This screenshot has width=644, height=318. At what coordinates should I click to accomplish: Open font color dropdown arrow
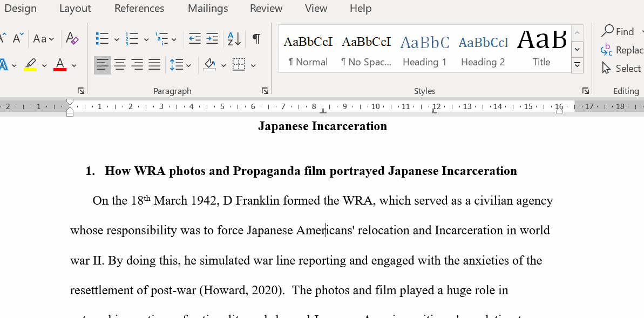[74, 65]
